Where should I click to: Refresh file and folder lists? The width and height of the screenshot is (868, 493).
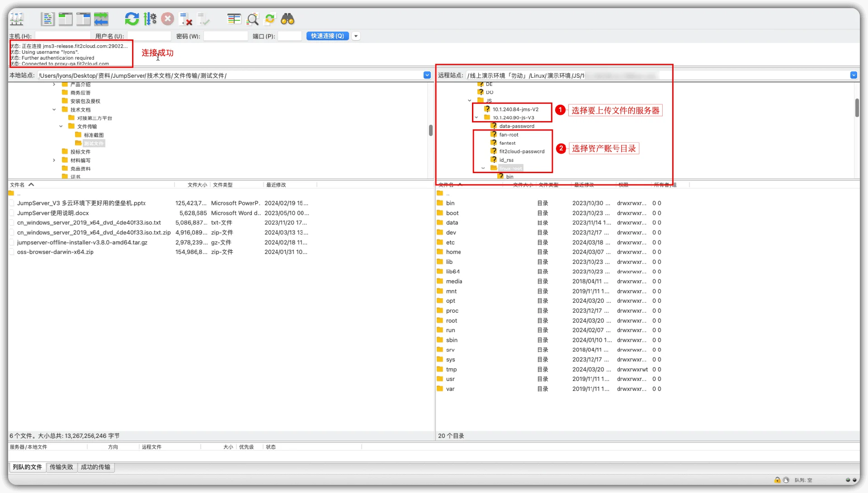[x=132, y=19]
